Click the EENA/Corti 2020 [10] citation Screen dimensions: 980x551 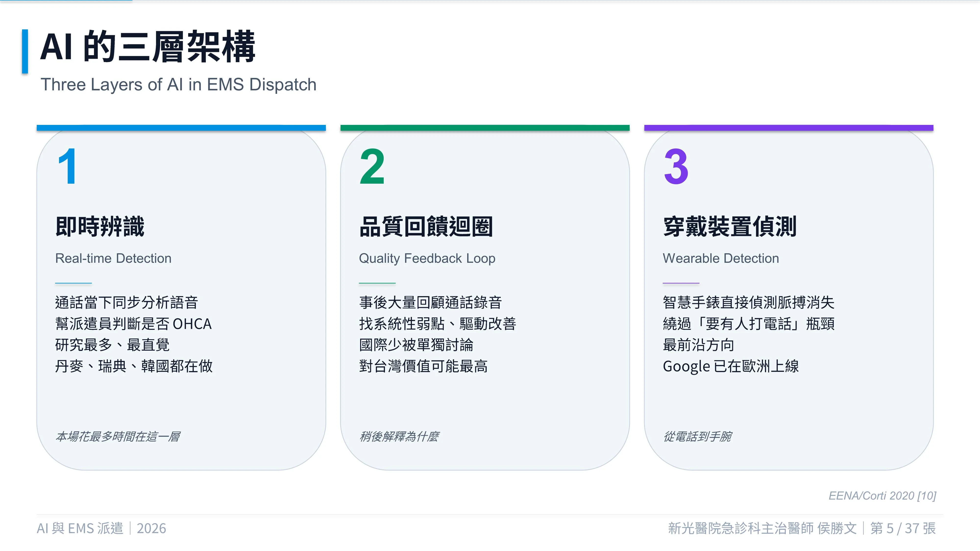882,495
